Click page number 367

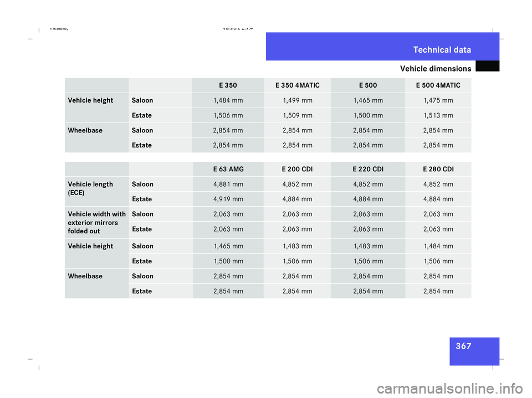click(x=463, y=346)
